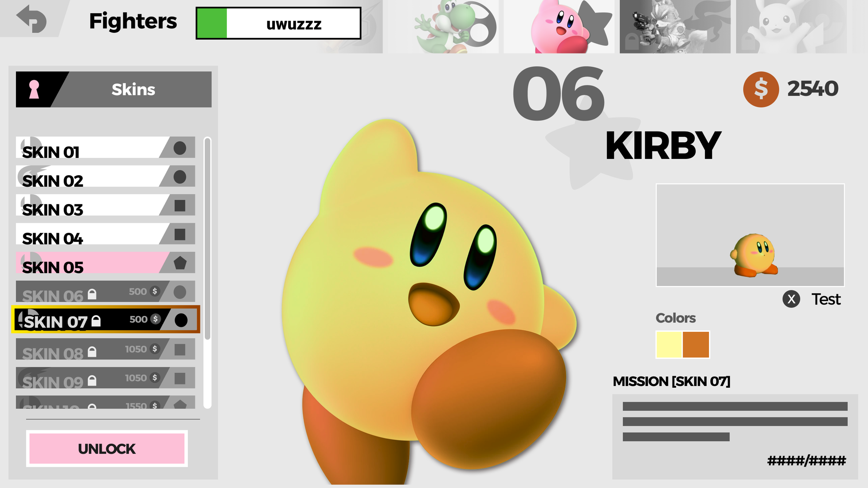Screen dimensions: 868x488
Task: Choose SKIN 01 from the list
Action: pos(87,148)
